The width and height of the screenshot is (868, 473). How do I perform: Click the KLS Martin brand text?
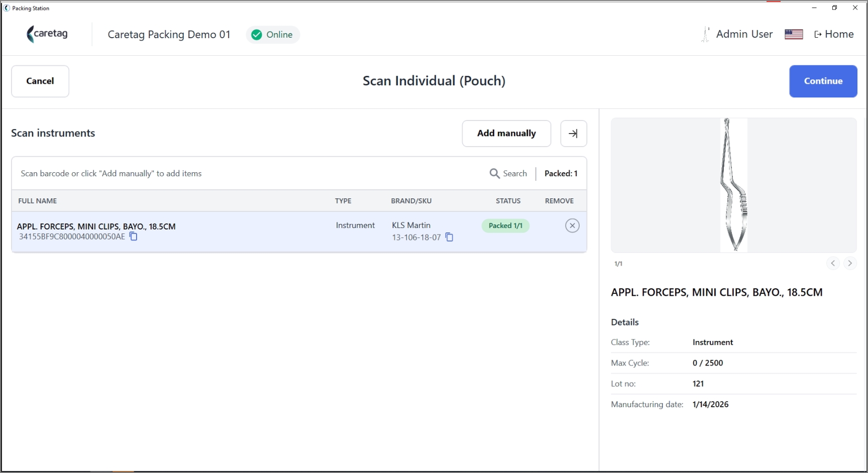pos(411,225)
